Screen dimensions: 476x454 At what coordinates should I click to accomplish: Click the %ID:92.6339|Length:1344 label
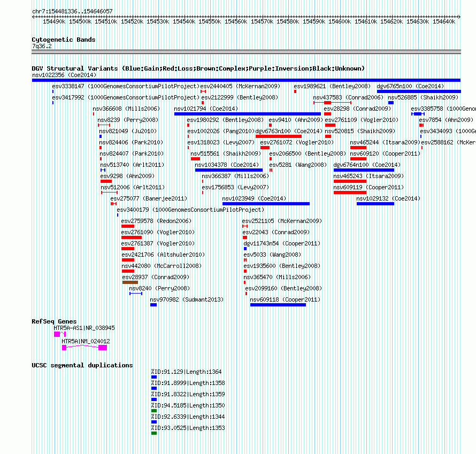188,417
